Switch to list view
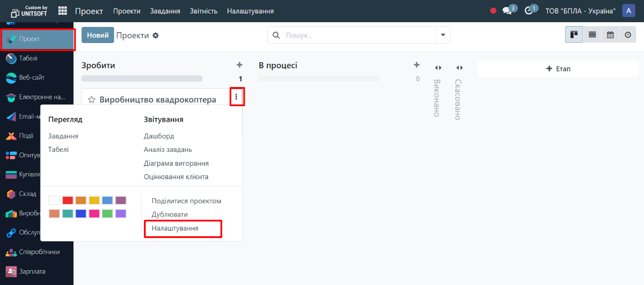The height and width of the screenshot is (285, 644). click(592, 35)
